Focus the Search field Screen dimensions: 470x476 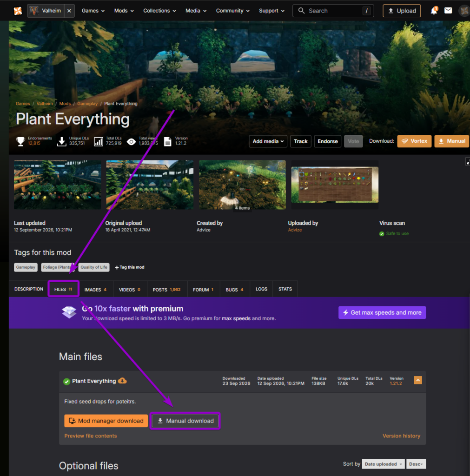pyautogui.click(x=333, y=11)
